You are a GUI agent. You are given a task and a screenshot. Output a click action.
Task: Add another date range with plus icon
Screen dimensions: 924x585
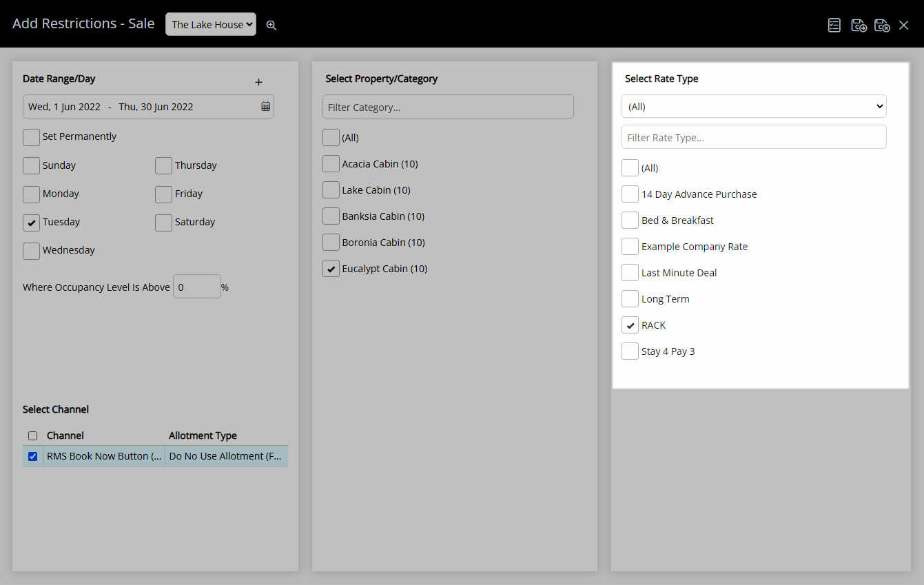click(x=259, y=82)
